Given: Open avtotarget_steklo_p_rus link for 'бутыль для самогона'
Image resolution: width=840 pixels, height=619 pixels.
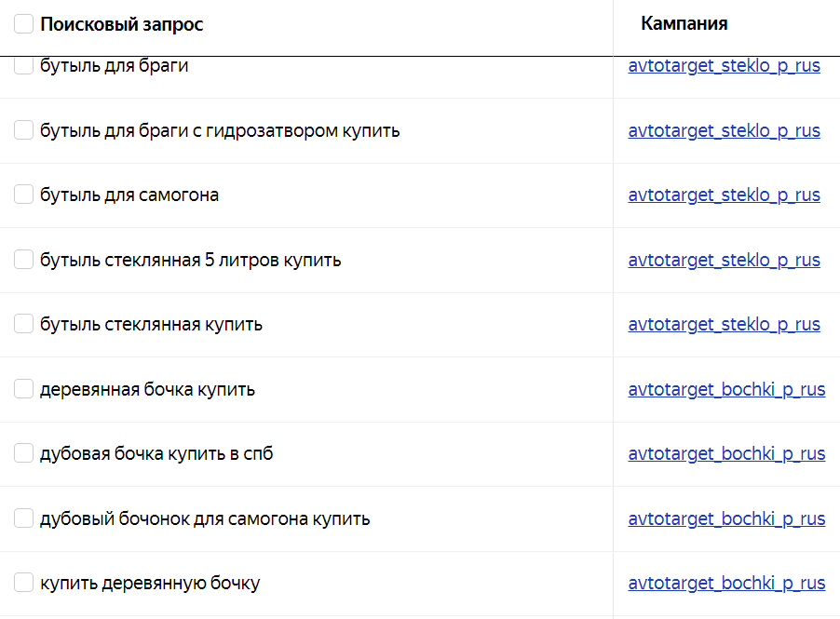Looking at the screenshot, I should (x=724, y=195).
